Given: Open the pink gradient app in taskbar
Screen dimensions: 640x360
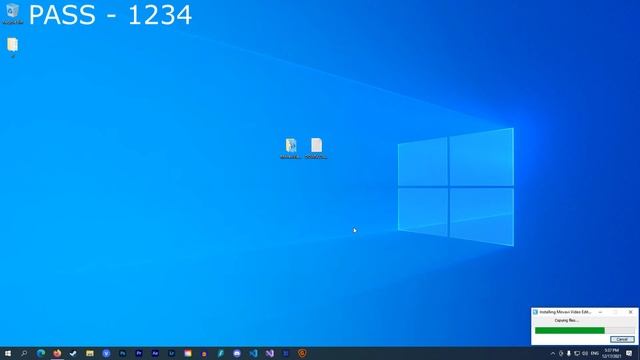Looking at the screenshot, I should click(188, 353).
